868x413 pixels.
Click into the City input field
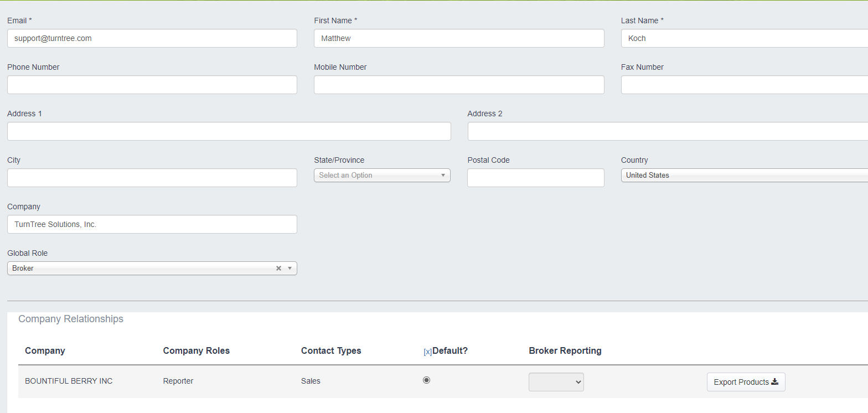[x=152, y=178]
